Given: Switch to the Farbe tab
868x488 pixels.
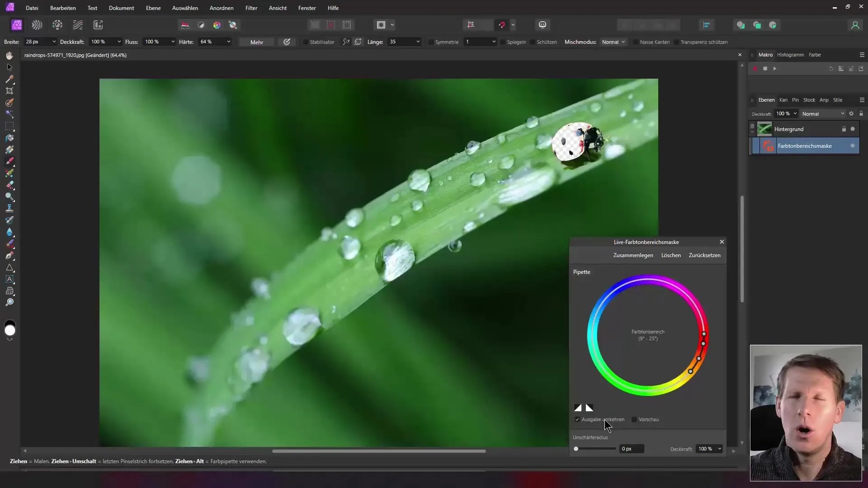Looking at the screenshot, I should click(x=815, y=55).
